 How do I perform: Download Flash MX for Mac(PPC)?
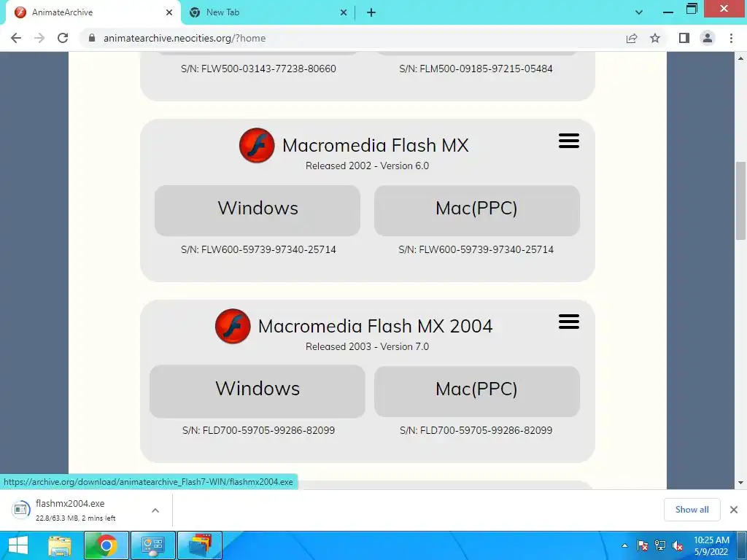(477, 211)
